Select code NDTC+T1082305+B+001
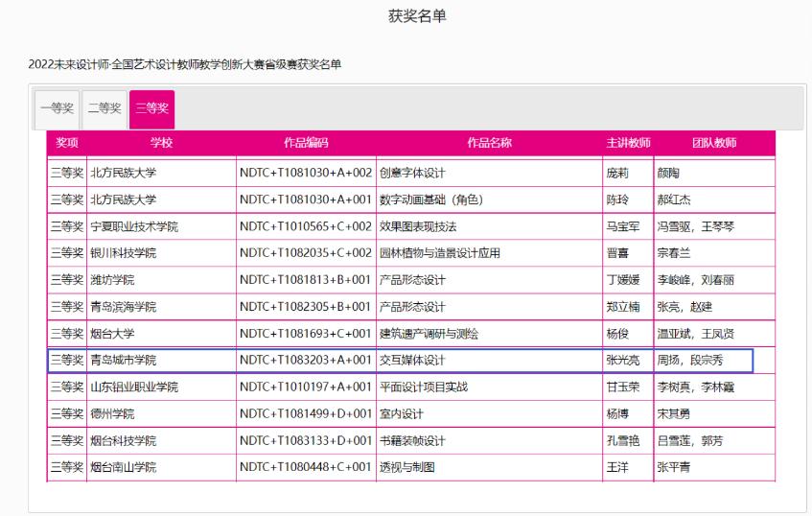 (x=305, y=307)
